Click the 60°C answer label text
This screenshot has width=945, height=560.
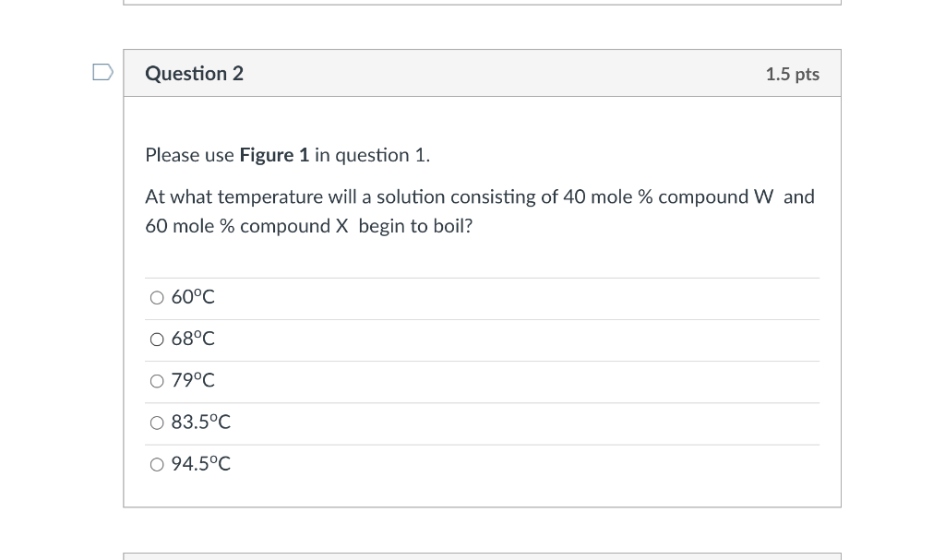tap(193, 297)
